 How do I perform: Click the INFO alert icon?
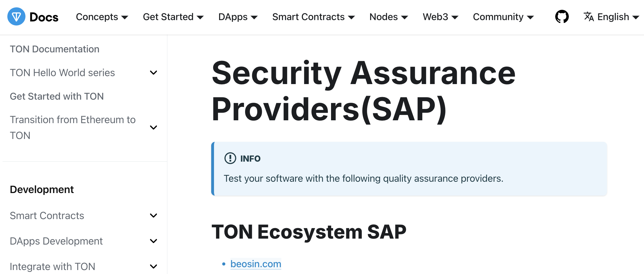(x=230, y=158)
